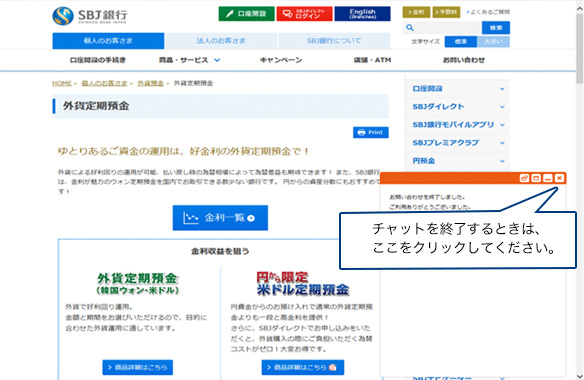The image size is (584, 380).
Task: Click the vertical scrollbar thumb
Action: click(580, 48)
